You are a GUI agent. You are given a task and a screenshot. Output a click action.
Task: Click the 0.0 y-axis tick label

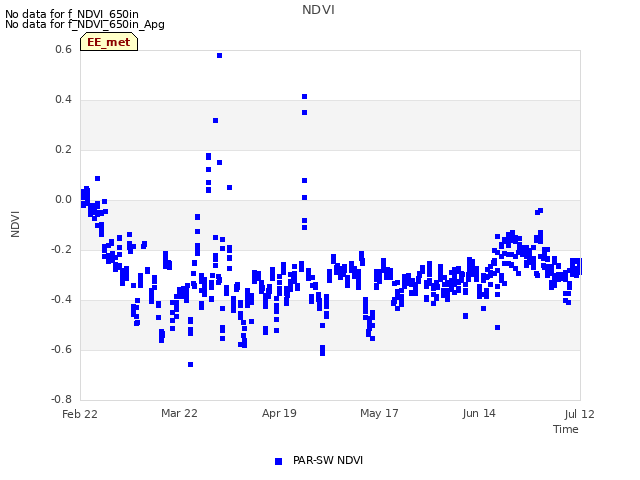tap(63, 200)
